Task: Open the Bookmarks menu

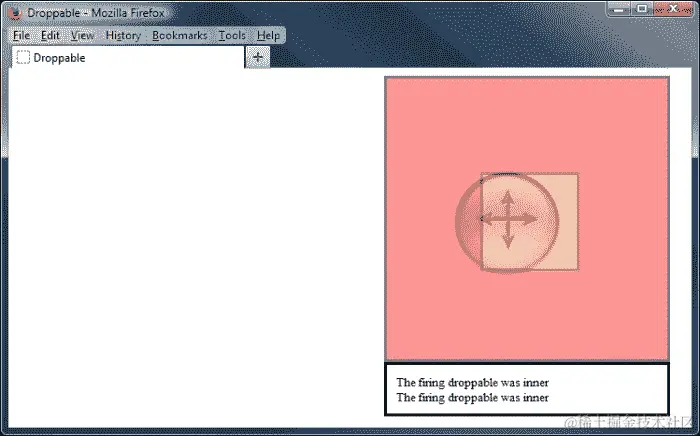Action: coord(180,36)
